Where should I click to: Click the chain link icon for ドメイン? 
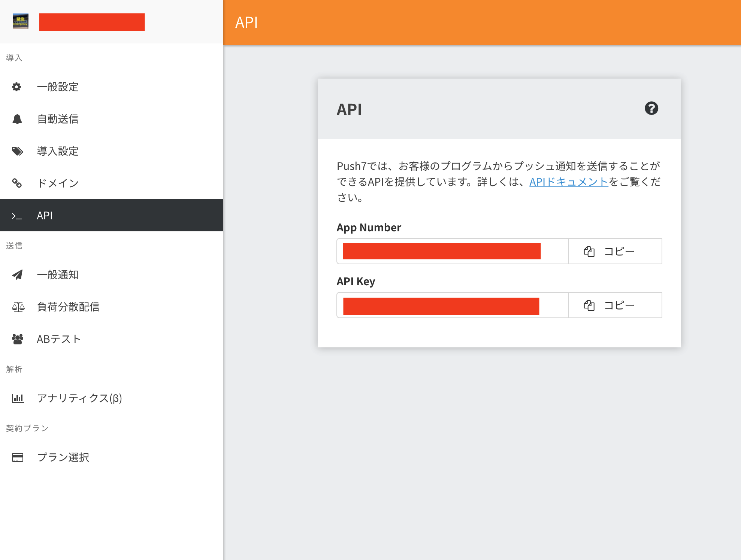tap(17, 183)
